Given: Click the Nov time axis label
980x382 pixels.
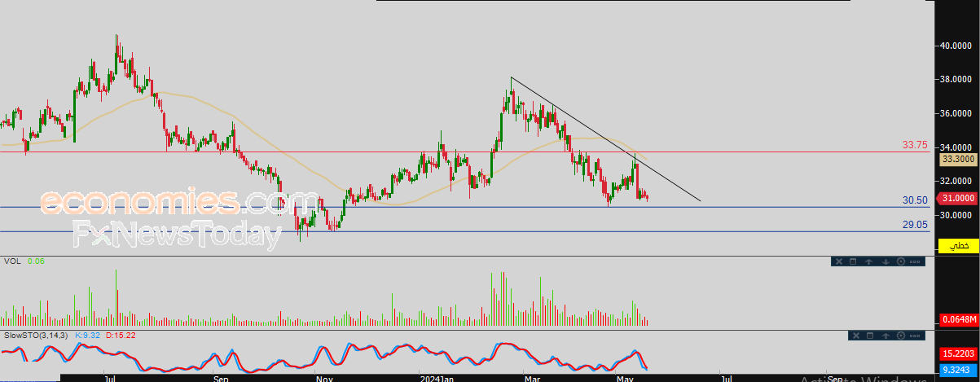Looking at the screenshot, I should tap(324, 378).
